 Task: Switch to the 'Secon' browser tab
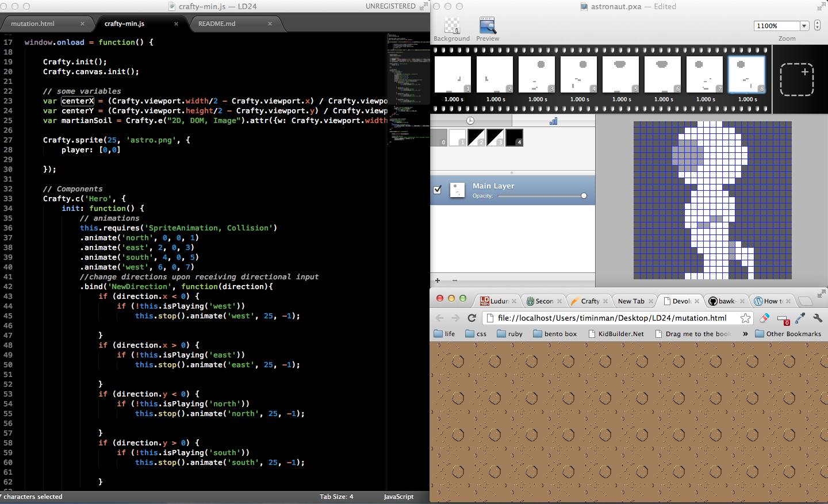point(544,301)
